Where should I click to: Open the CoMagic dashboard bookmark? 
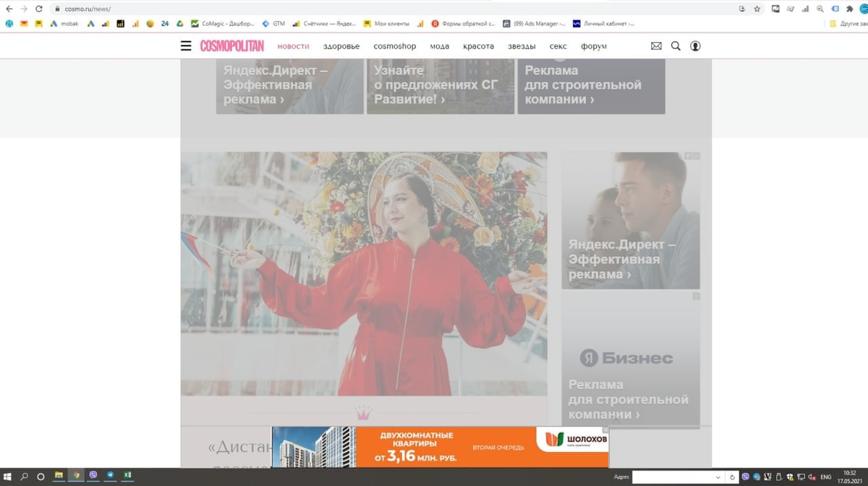tap(223, 24)
